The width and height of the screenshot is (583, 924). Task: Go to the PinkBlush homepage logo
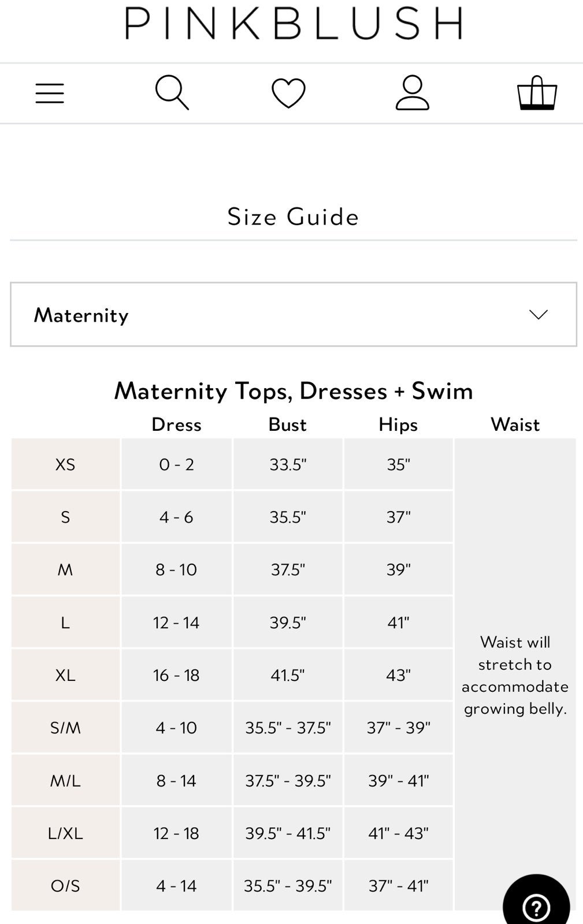click(294, 23)
